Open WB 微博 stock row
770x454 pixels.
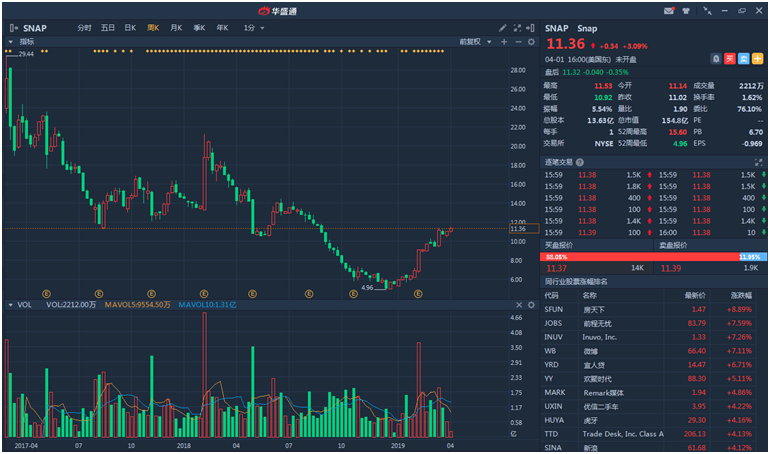(x=653, y=351)
